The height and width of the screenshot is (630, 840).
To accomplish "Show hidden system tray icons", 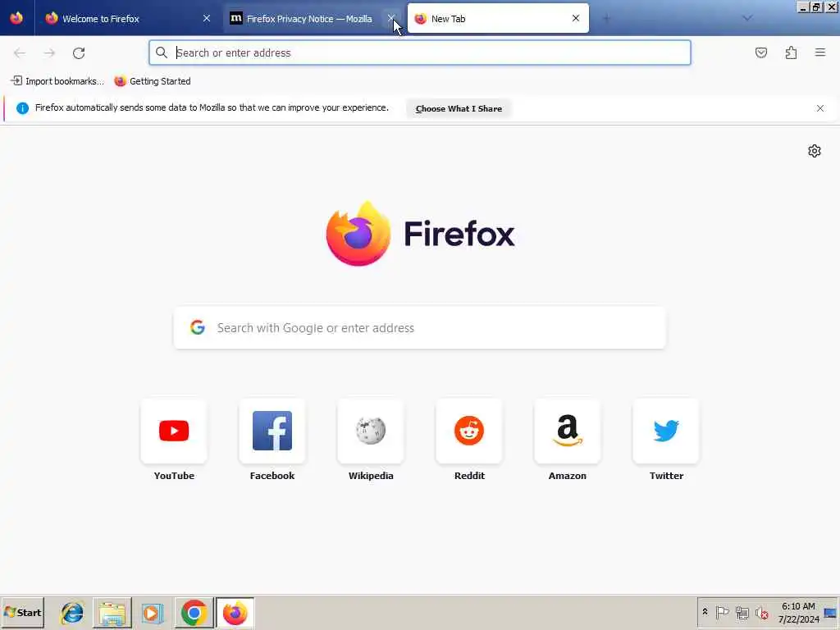I will coord(705,612).
